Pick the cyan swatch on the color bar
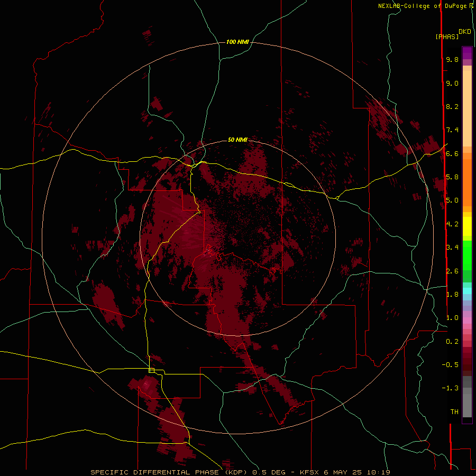This screenshot has width=476, height=476. 467,291
